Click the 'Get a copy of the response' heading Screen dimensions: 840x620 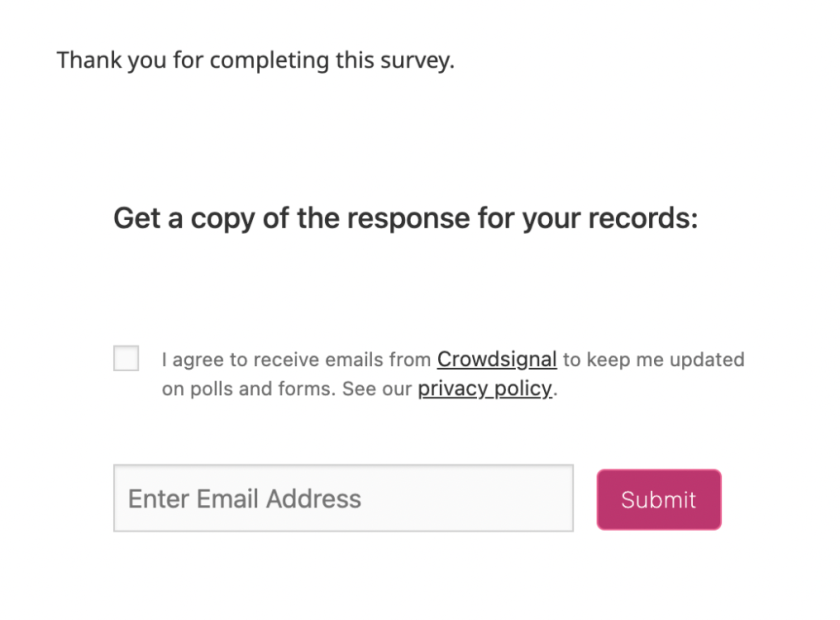click(405, 218)
